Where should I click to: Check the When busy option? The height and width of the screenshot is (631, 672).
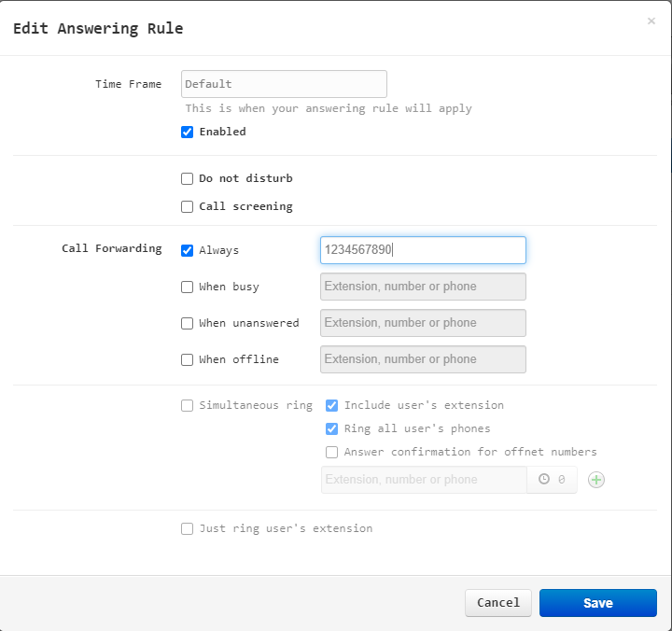[x=188, y=287]
